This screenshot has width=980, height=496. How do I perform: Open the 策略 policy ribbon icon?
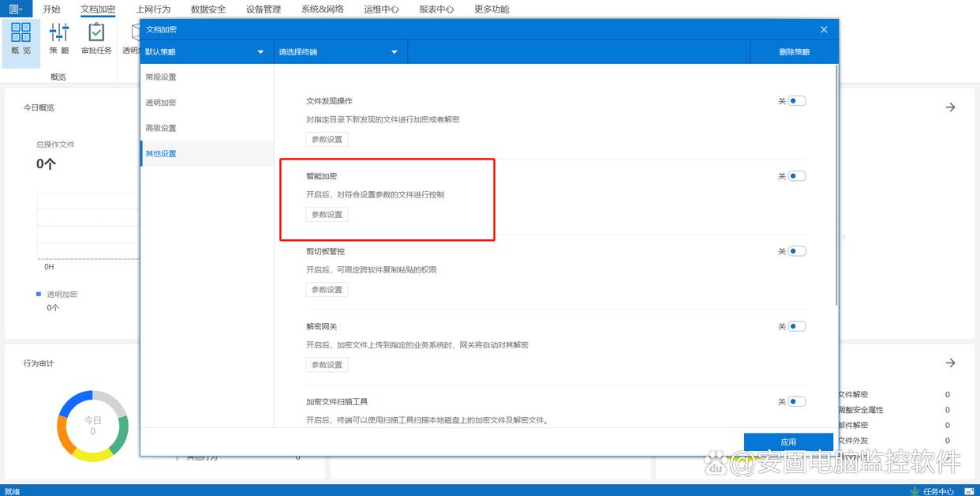tap(59, 39)
